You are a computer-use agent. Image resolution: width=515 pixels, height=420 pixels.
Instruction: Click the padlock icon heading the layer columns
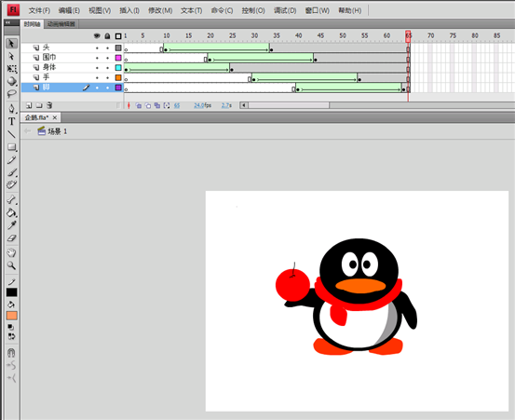point(107,35)
